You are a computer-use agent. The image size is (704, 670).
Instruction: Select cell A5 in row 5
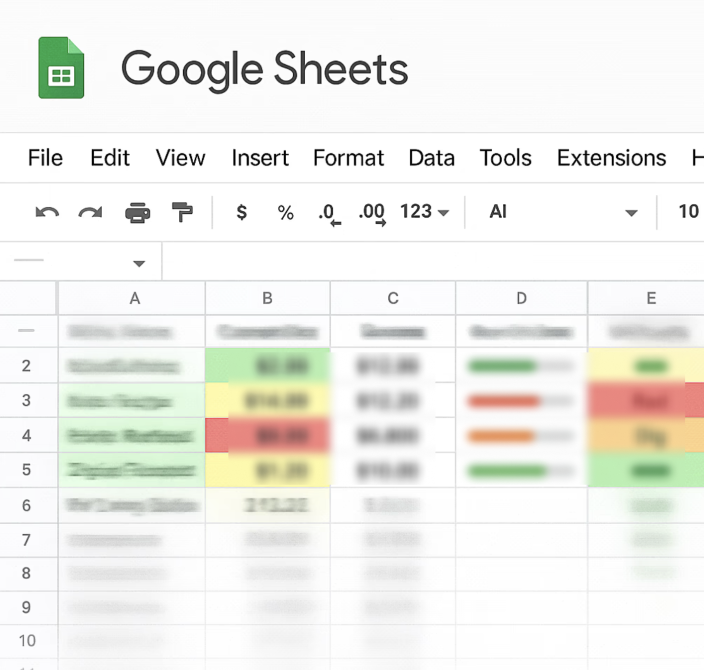click(132, 470)
